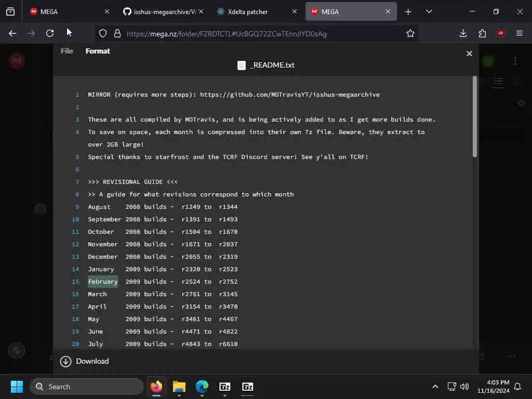Click October 2008 builds row
Image resolution: width=532 pixels, height=399 pixels.
(x=163, y=232)
